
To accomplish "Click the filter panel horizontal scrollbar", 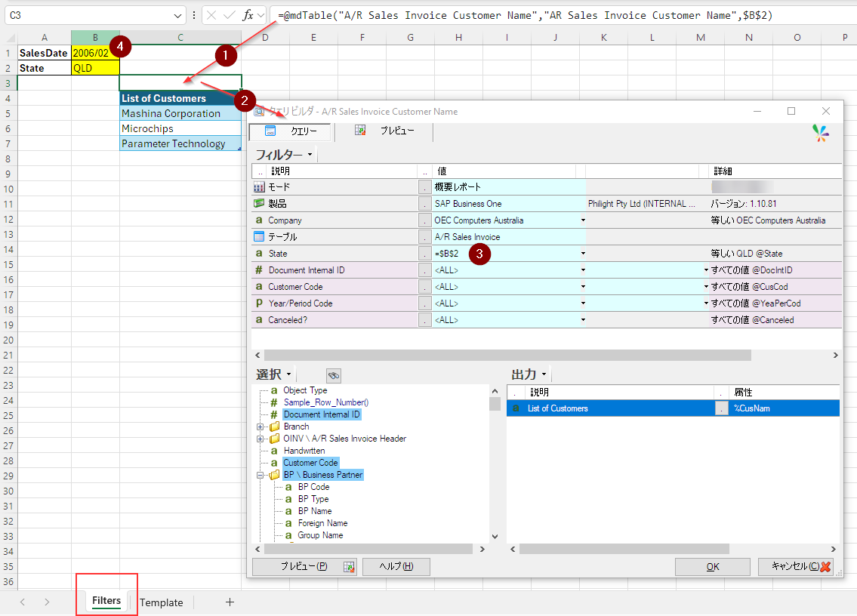I will tap(507, 356).
